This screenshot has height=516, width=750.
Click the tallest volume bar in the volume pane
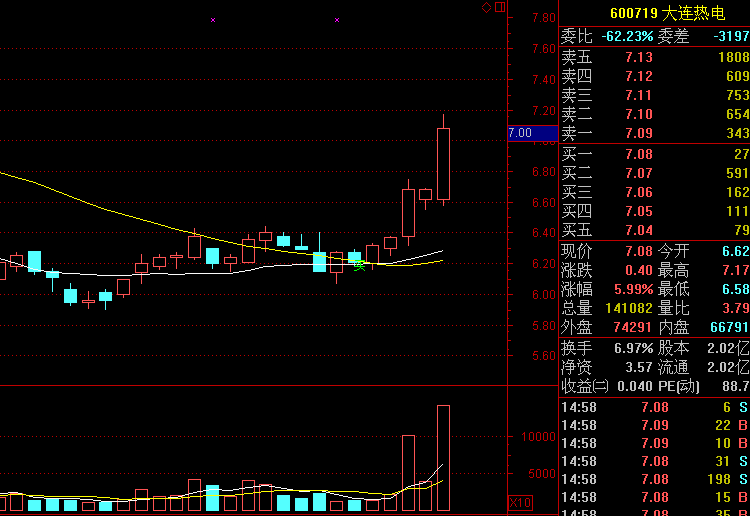pos(443,458)
